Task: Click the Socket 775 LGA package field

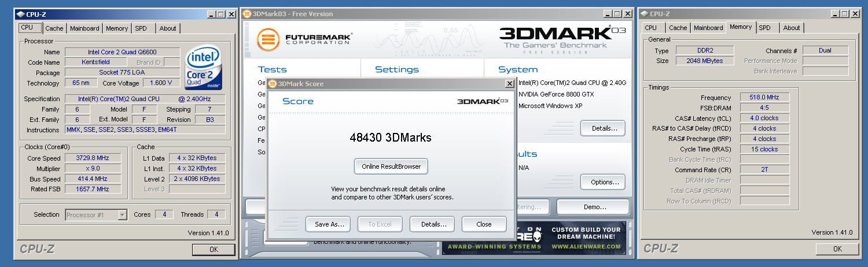Action: coord(122,73)
